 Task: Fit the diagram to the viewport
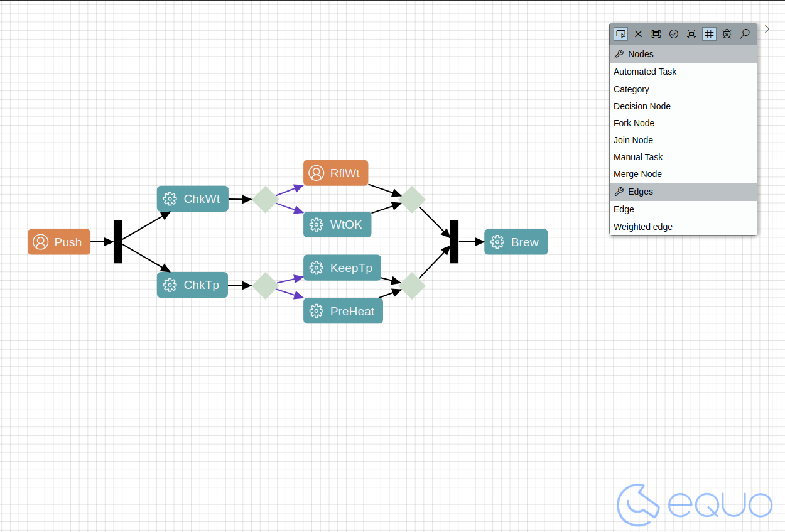pyautogui.click(x=656, y=34)
